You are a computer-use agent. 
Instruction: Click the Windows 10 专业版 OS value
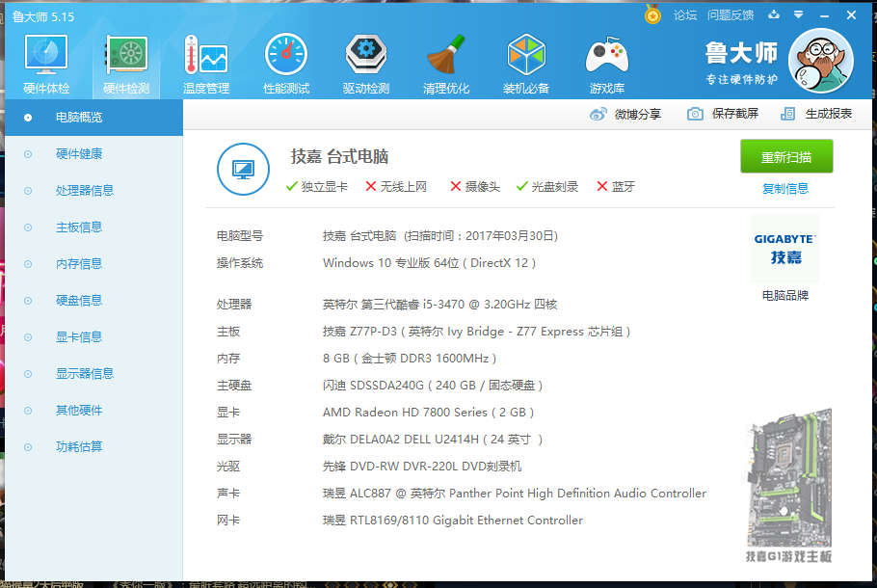pyautogui.click(x=429, y=263)
